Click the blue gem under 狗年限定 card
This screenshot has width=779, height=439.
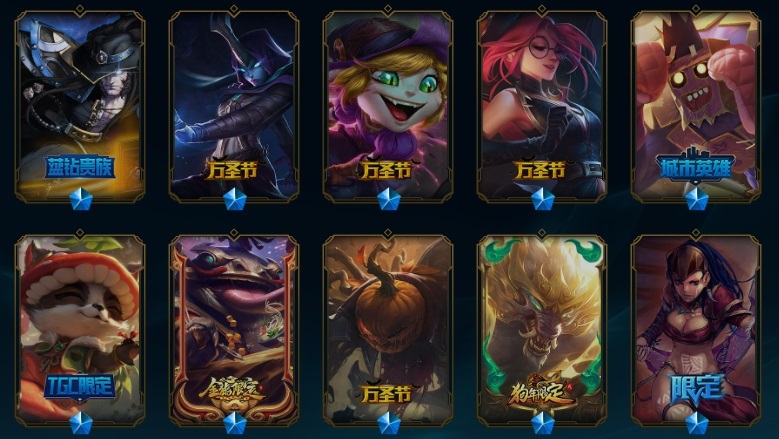click(543, 423)
